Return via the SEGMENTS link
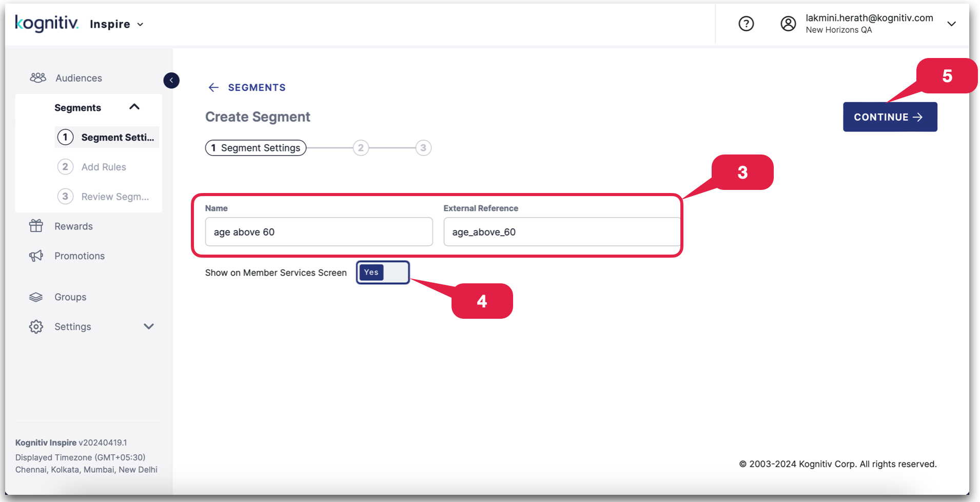This screenshot has height=502, width=980. point(257,87)
